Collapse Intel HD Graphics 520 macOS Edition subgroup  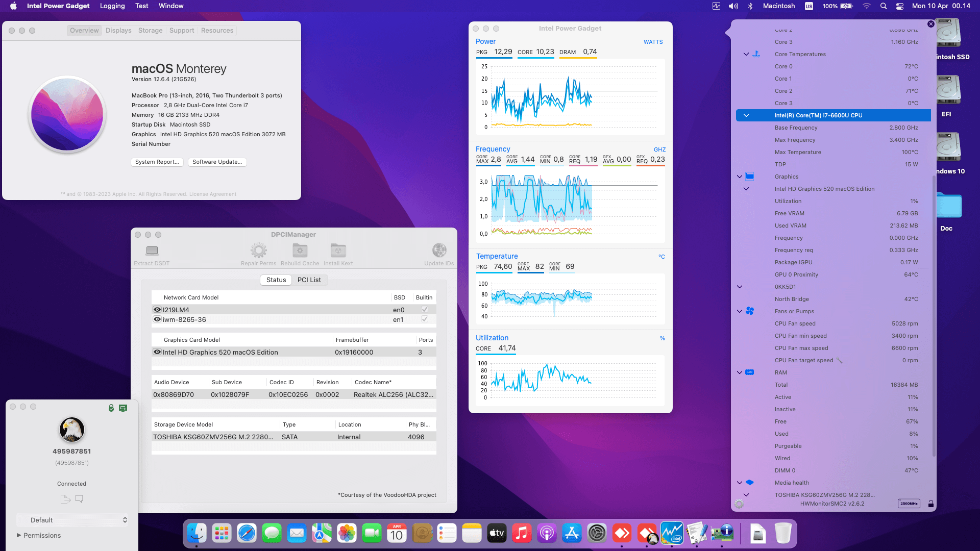coord(746,189)
